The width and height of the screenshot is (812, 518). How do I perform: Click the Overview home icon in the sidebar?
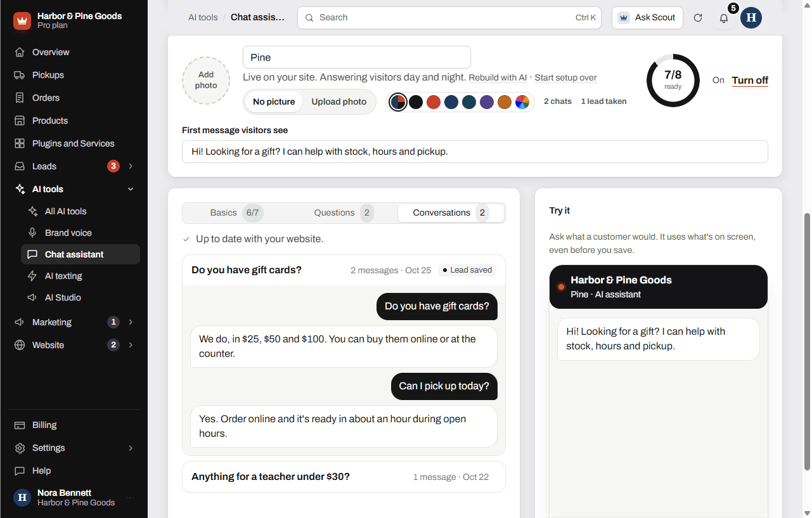click(20, 52)
